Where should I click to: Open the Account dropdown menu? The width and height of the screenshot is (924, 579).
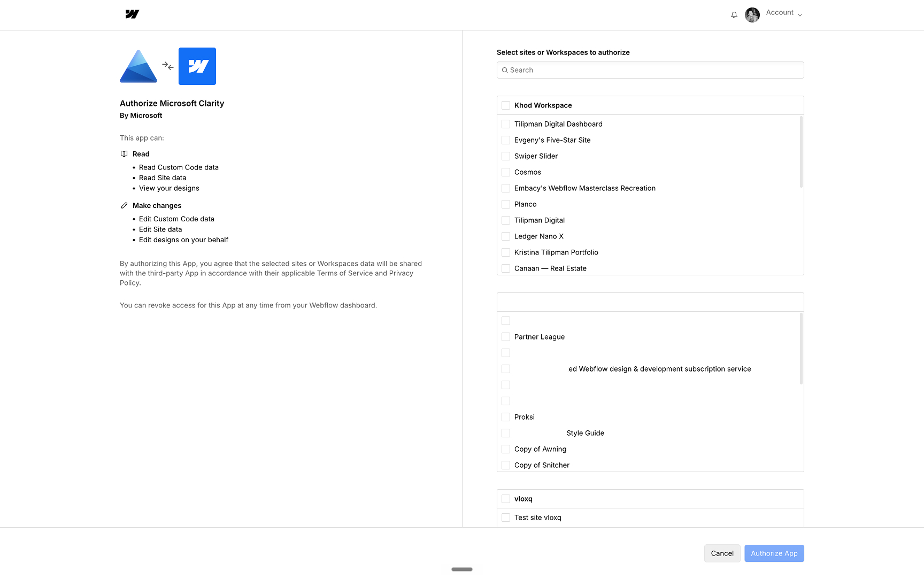pyautogui.click(x=784, y=13)
